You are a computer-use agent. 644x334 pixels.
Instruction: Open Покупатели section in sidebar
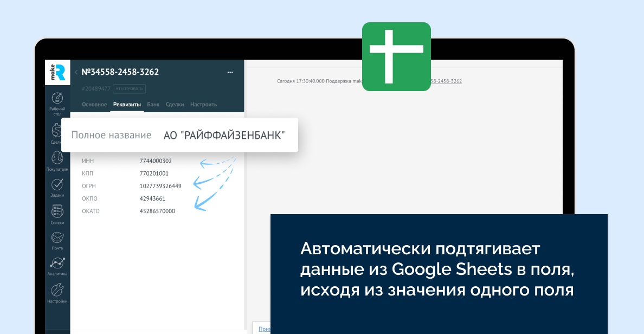[57, 161]
